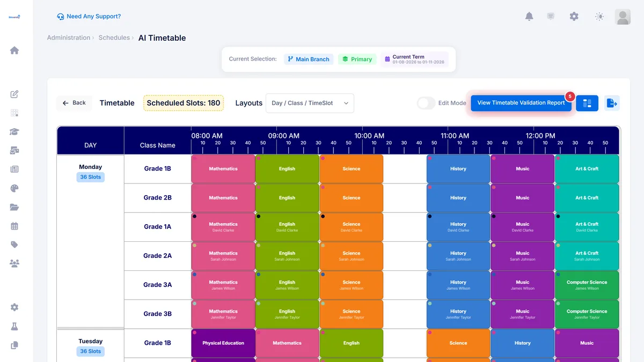Select the Tuesday Physical Education slot

(x=223, y=343)
